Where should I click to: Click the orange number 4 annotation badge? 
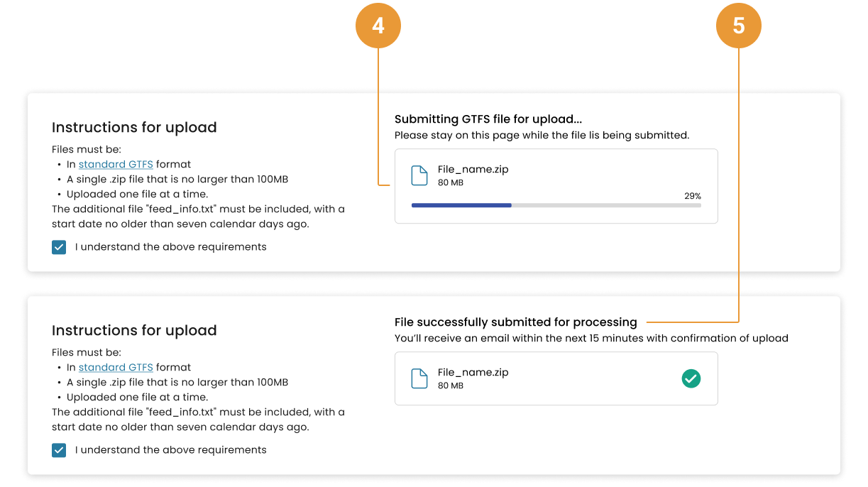tap(378, 26)
